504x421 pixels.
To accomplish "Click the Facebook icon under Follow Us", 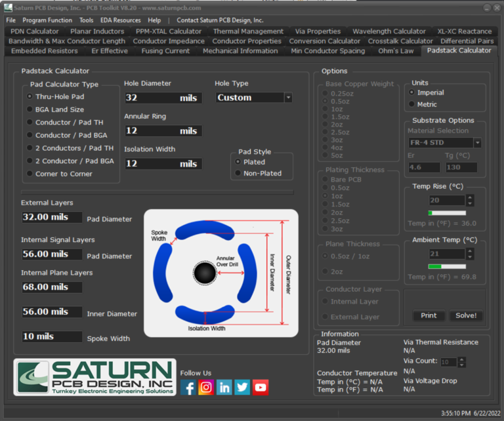I will 188,388.
